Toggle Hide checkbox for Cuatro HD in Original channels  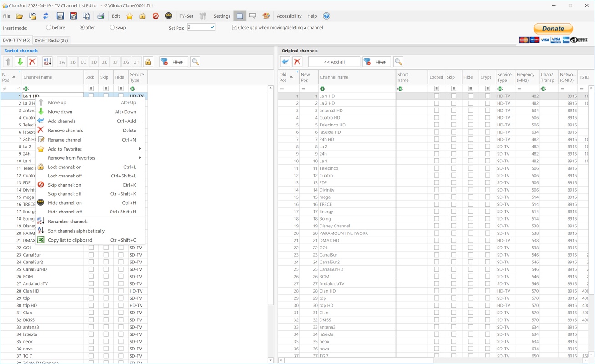(x=471, y=118)
